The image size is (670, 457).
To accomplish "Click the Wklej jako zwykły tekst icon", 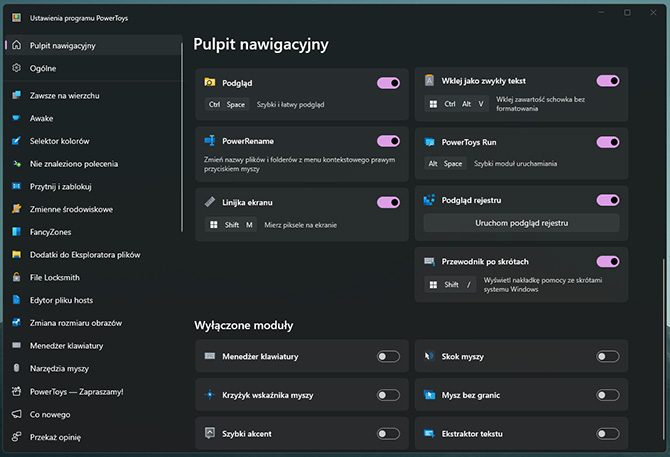I will point(429,80).
